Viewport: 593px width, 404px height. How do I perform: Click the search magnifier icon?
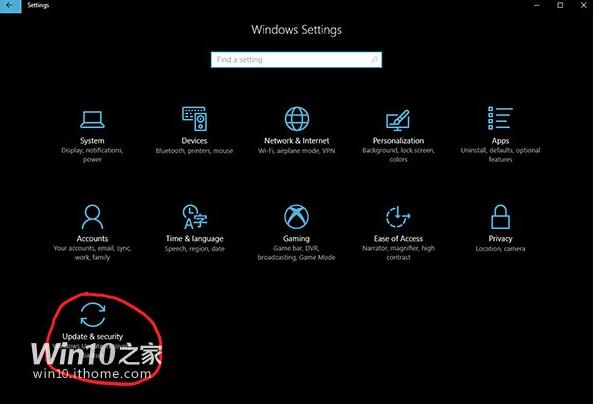click(374, 59)
